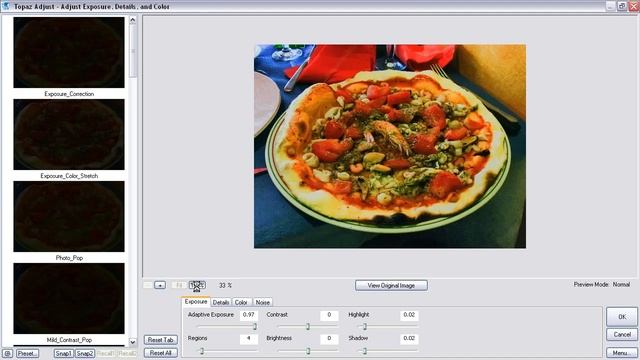This screenshot has height=360, width=640.
Task: Click the Brightness slider handle
Action: [x=308, y=351]
